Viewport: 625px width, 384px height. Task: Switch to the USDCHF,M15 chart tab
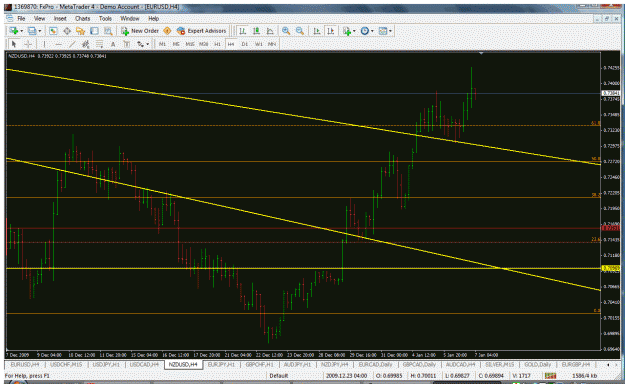66,364
